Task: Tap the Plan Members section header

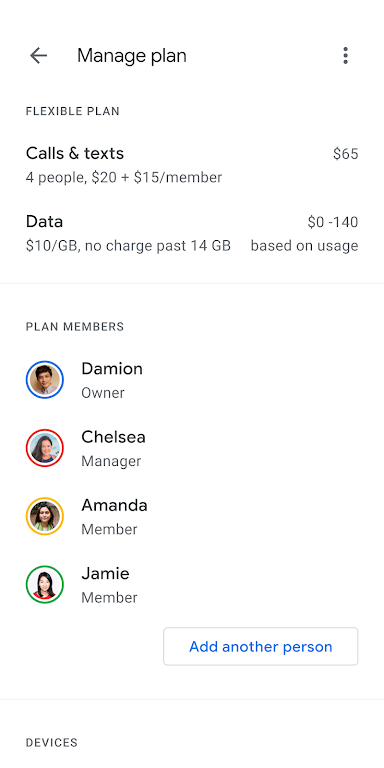Action: 75,327
